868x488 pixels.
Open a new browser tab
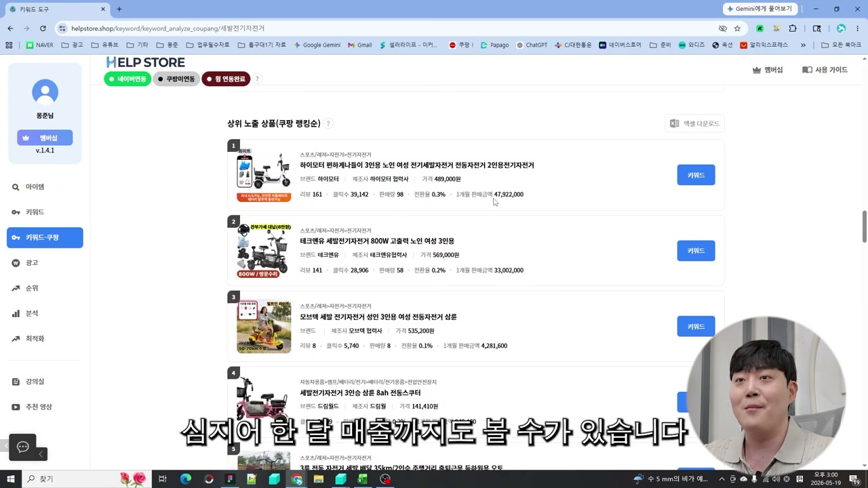[119, 9]
